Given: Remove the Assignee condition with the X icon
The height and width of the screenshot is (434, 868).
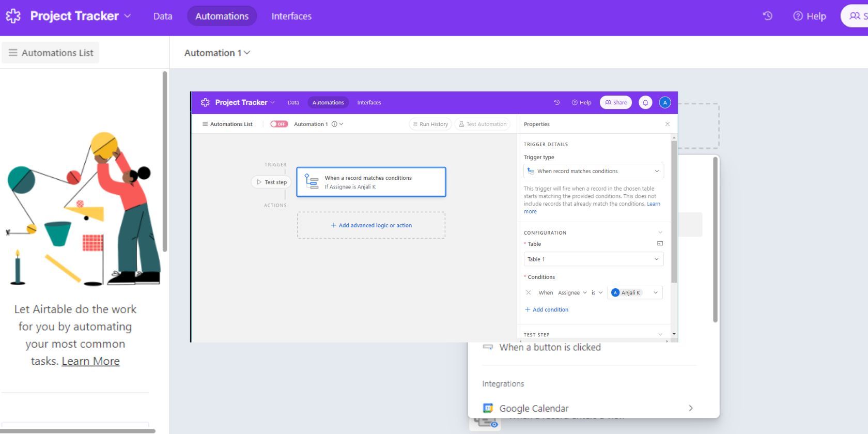Looking at the screenshot, I should click(528, 292).
